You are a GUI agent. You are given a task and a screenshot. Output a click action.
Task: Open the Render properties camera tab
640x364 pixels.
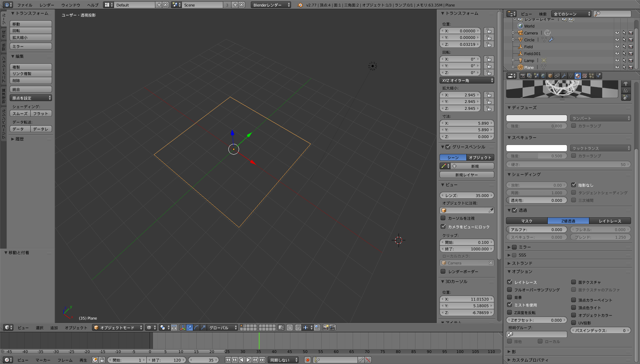pyautogui.click(x=523, y=76)
